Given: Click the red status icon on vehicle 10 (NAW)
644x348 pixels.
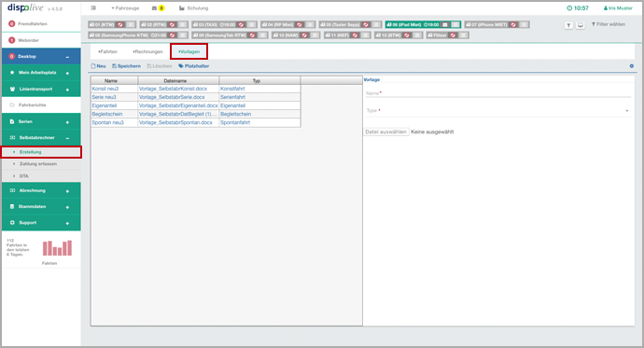Looking at the screenshot, I should (x=304, y=35).
